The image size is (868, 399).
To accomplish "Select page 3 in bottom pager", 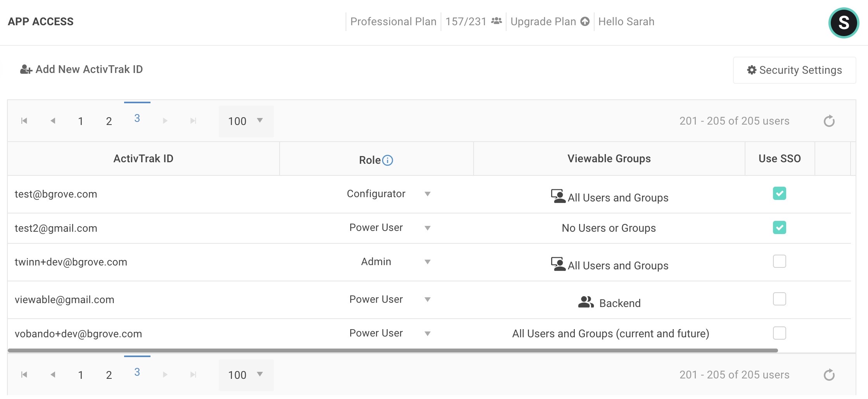I will (x=137, y=372).
